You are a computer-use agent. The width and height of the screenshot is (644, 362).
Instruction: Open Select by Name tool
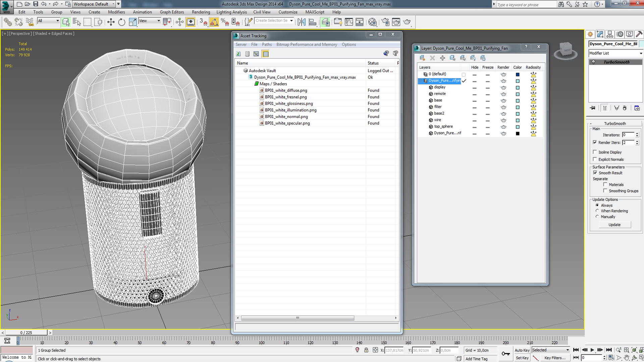(76, 22)
